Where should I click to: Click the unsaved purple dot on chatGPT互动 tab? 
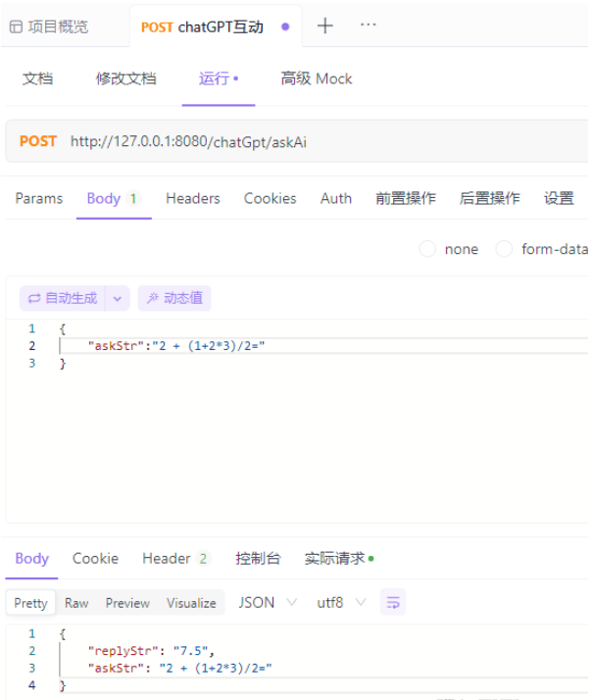coord(285,26)
